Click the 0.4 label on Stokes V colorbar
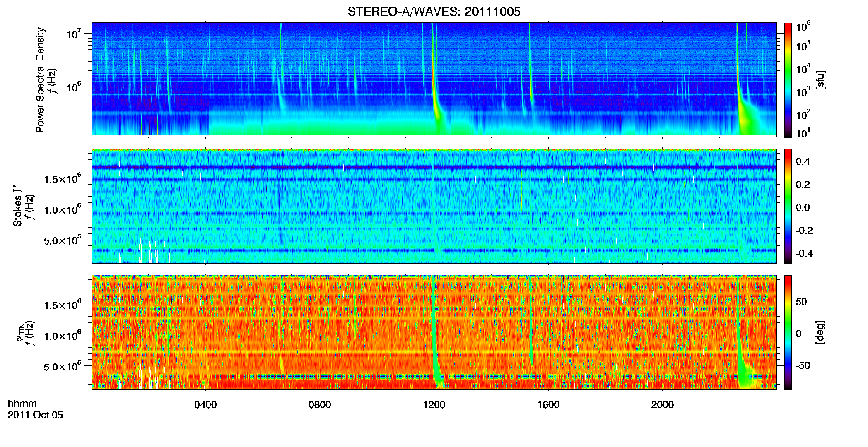 pyautogui.click(x=803, y=162)
